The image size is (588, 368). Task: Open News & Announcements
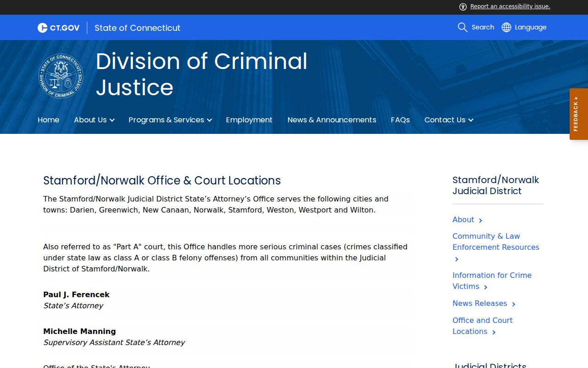point(332,120)
